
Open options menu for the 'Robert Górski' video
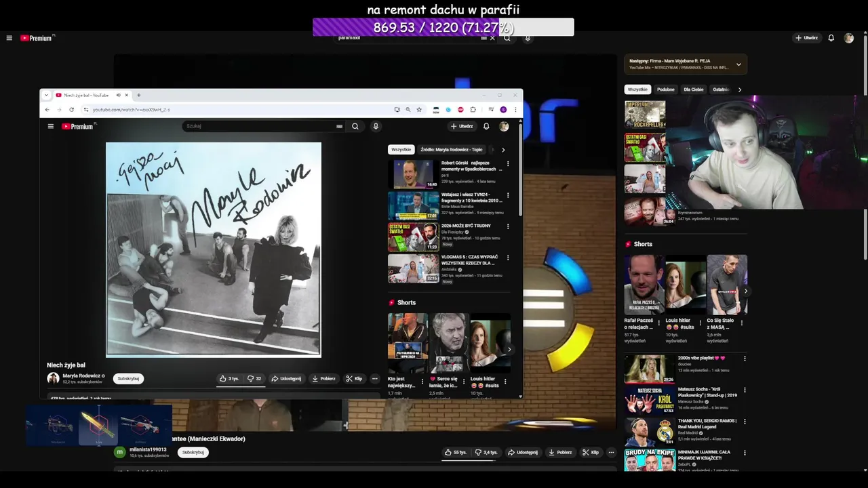(508, 163)
